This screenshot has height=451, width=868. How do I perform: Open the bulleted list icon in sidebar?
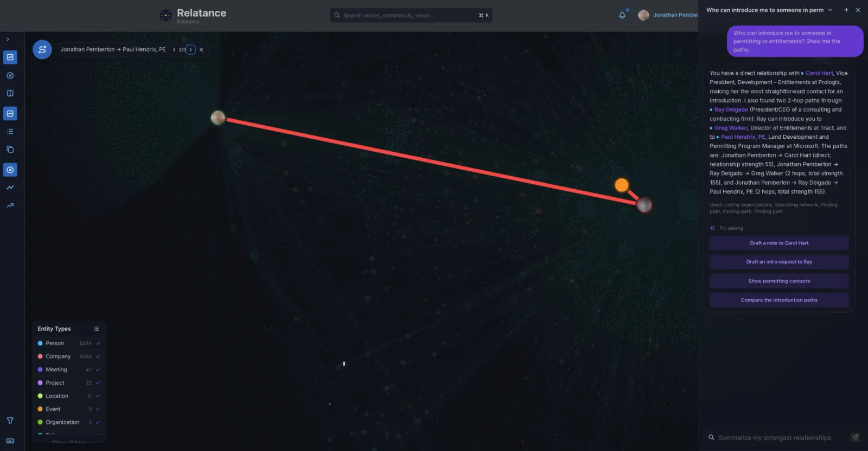(10, 131)
